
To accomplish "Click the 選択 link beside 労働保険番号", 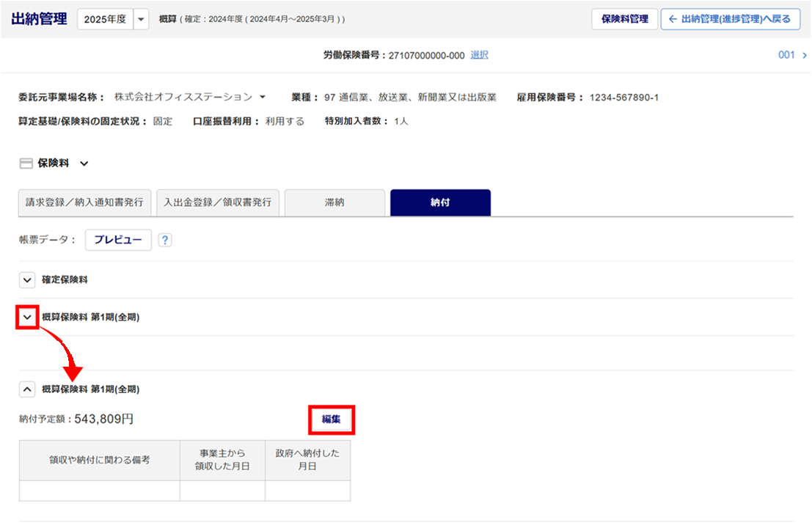I will tap(479, 55).
